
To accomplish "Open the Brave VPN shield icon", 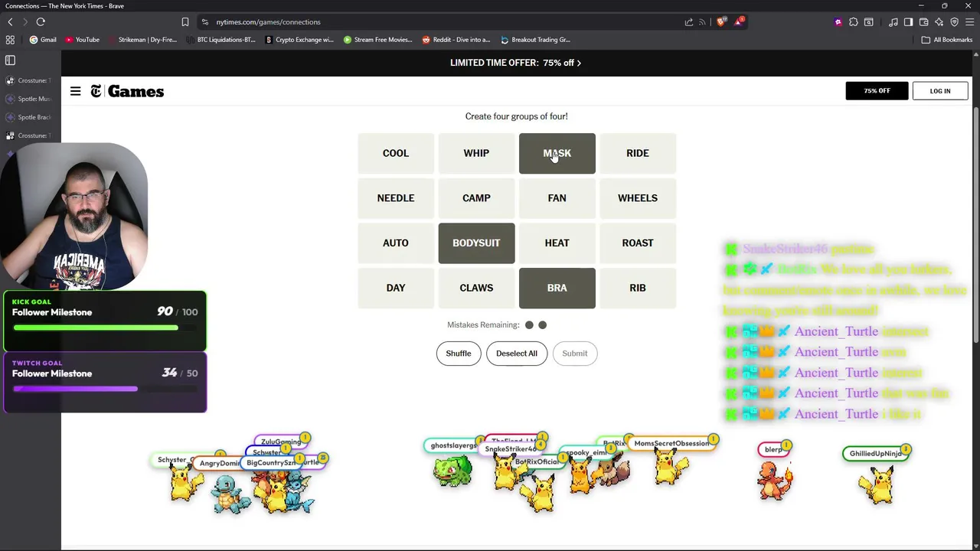I will tap(954, 22).
